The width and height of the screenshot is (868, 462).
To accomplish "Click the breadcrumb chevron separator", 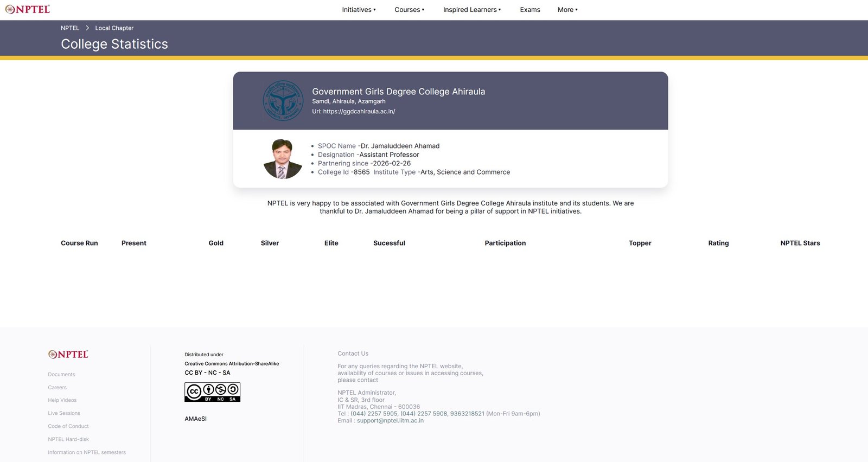I will tap(87, 28).
